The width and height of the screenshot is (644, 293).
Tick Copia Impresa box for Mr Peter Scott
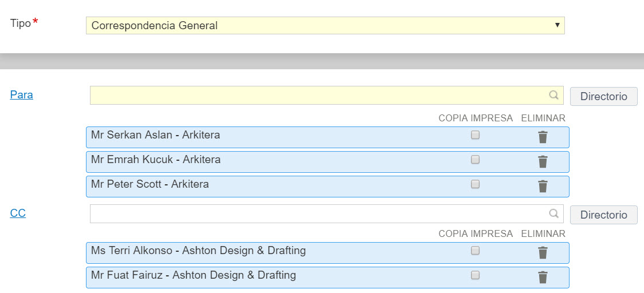pyautogui.click(x=475, y=185)
